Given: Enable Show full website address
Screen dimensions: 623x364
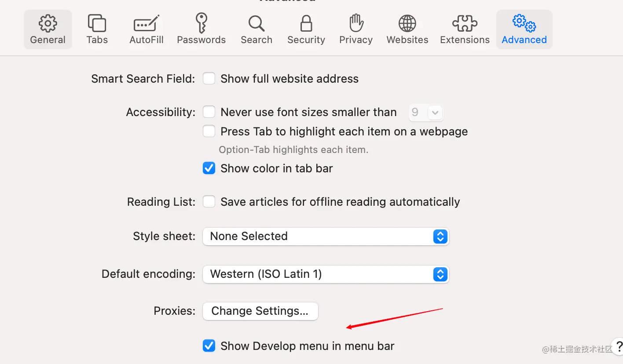Looking at the screenshot, I should (x=209, y=79).
